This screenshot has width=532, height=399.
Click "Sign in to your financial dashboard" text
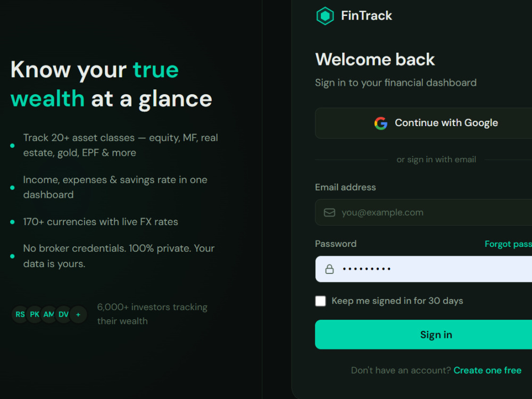[x=396, y=83]
